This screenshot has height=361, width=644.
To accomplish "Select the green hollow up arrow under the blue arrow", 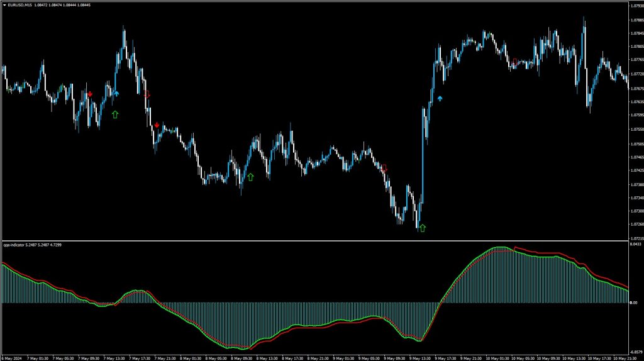I will (114, 114).
